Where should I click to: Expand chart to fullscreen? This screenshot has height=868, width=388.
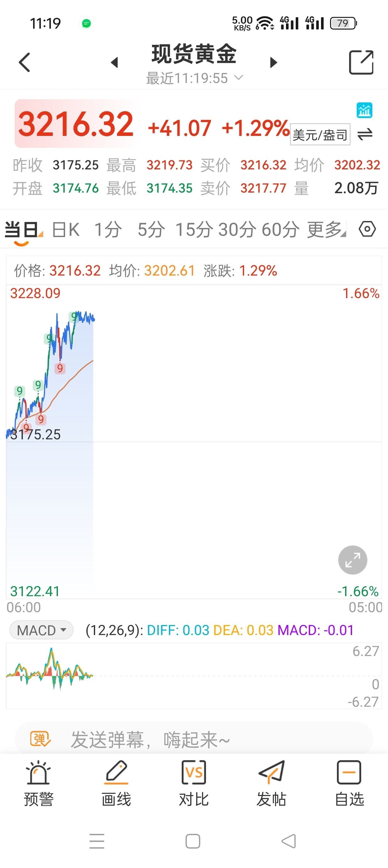[352, 560]
